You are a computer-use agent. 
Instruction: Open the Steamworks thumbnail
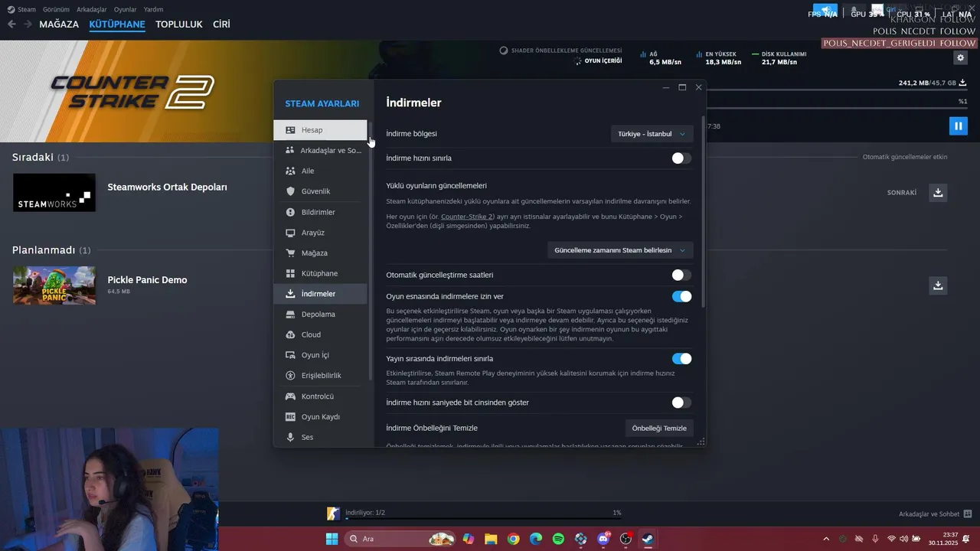54,192
